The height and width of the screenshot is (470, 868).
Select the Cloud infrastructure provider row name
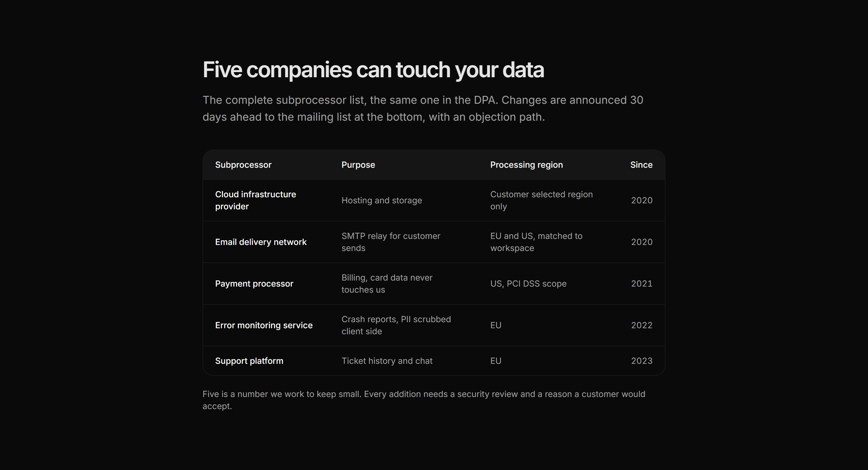(x=255, y=200)
